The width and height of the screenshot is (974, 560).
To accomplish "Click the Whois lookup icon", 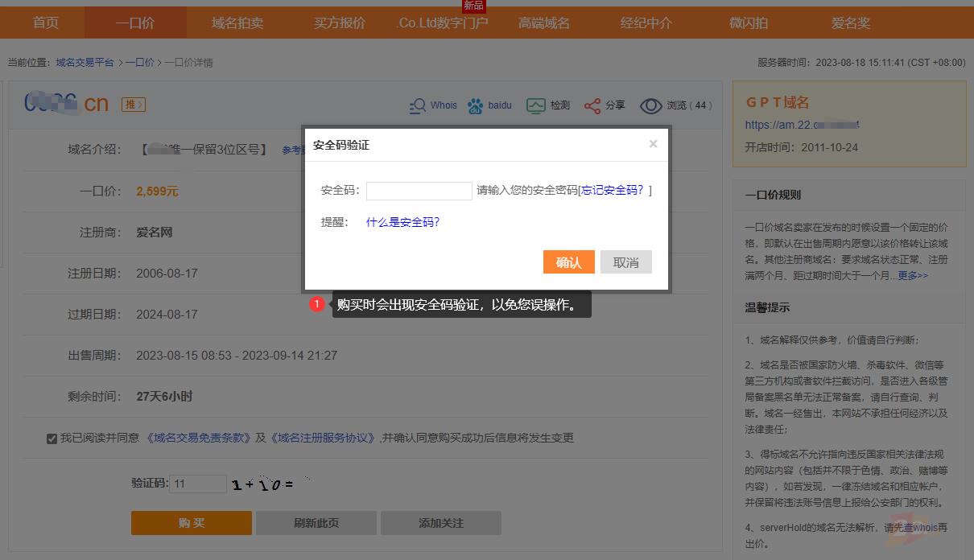I will pos(418,105).
